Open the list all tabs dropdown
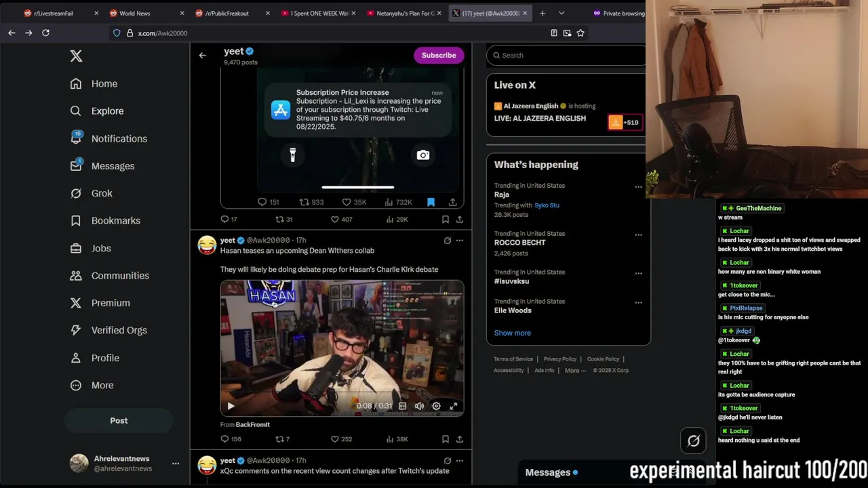 click(x=561, y=13)
